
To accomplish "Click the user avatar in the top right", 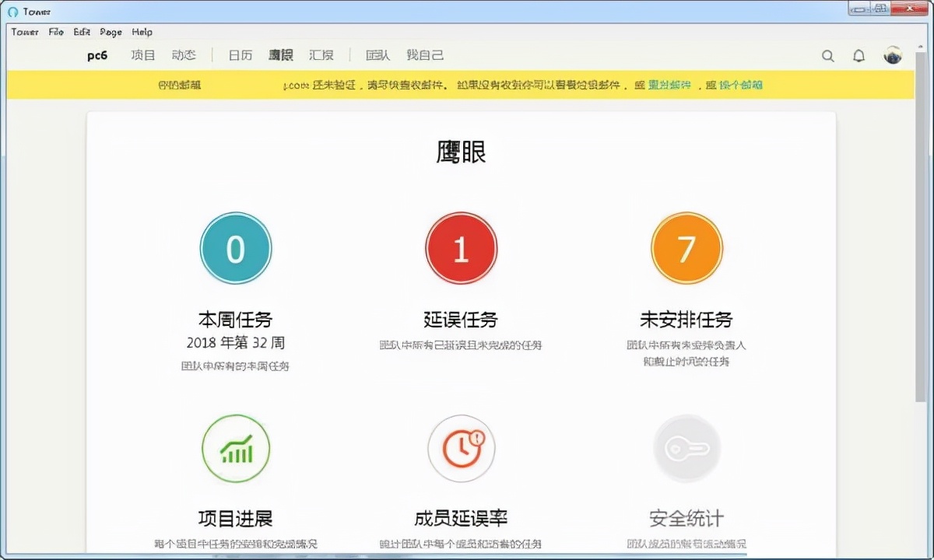I will (x=892, y=55).
